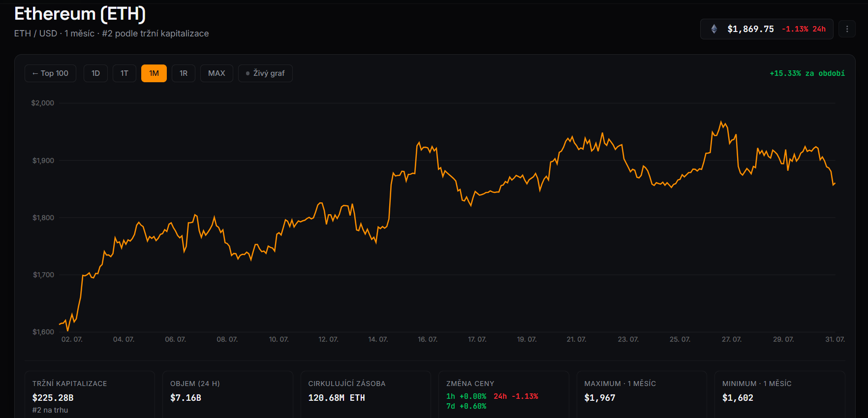Screen dimensions: 868x418
Task: Toggle the Živý graf live chart
Action: point(265,73)
